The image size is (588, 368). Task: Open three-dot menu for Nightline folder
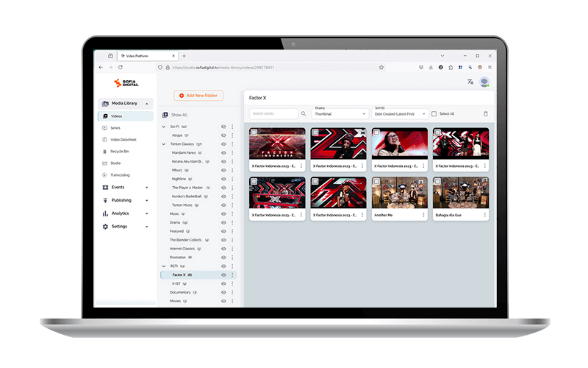pos(232,179)
